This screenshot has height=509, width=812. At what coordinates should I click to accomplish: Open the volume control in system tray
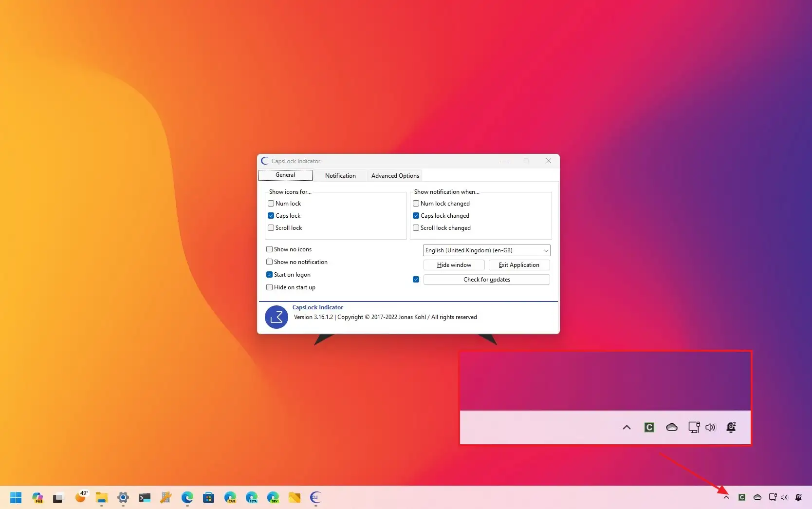coord(784,497)
